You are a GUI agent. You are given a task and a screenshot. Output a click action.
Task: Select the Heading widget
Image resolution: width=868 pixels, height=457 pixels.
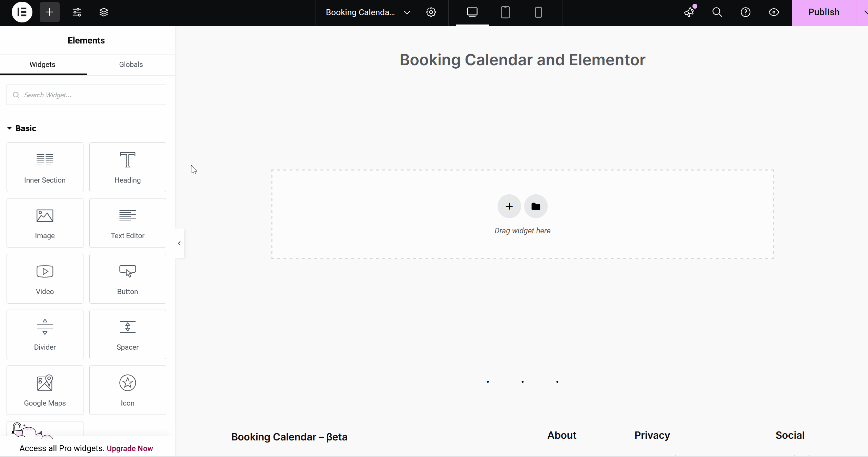128,167
